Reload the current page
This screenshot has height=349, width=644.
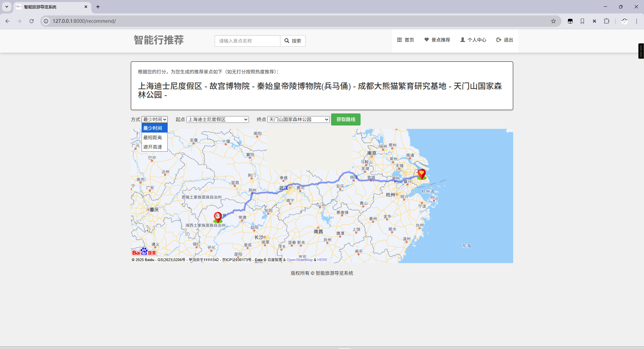coord(32,21)
